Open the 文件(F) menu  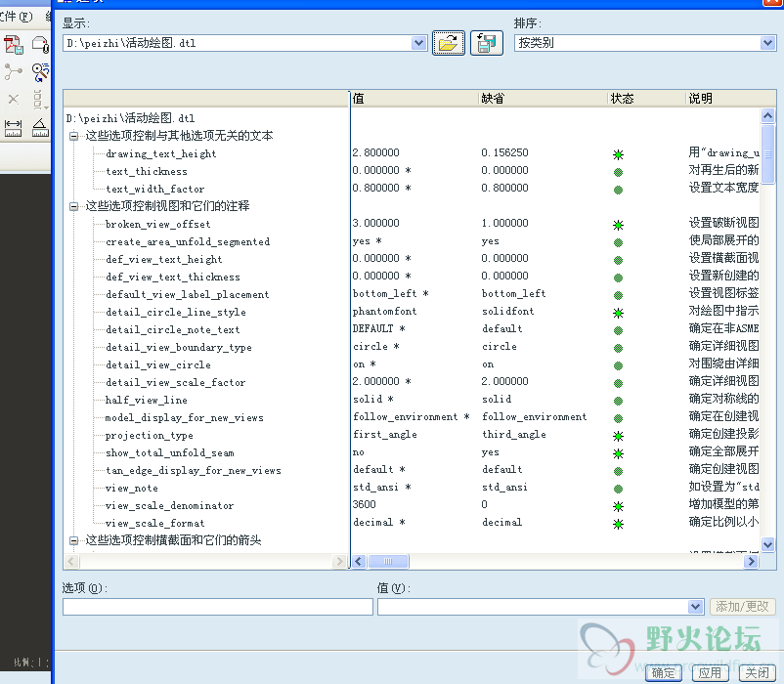click(16, 17)
